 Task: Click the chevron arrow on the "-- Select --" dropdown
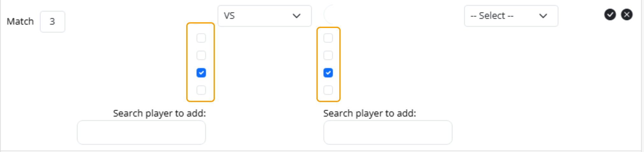[x=543, y=16]
